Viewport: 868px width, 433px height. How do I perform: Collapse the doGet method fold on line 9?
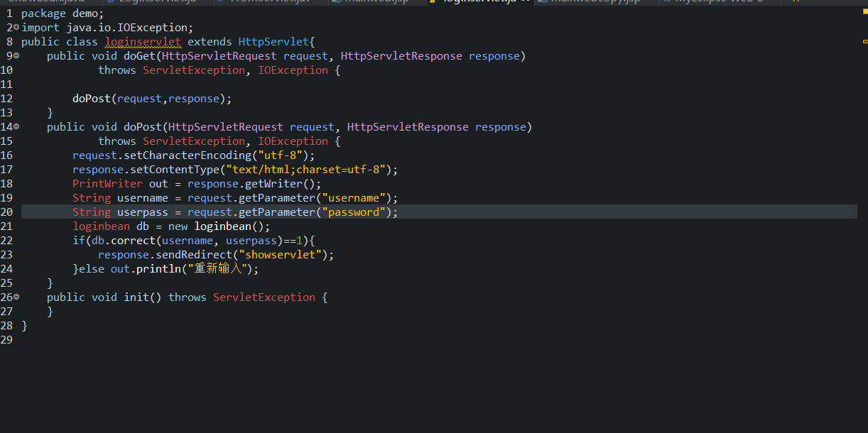click(x=16, y=55)
